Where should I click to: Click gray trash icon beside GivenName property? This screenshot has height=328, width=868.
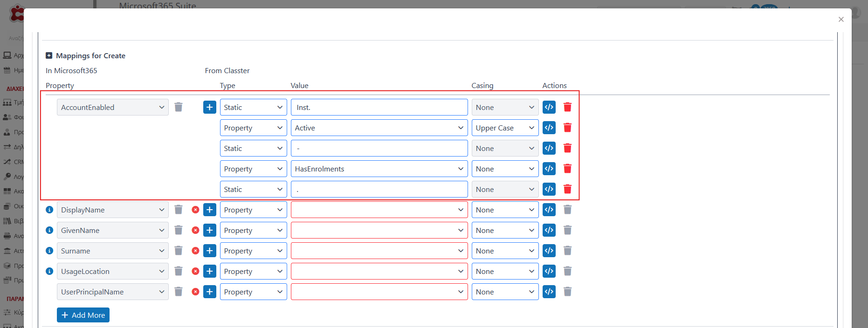pyautogui.click(x=179, y=230)
